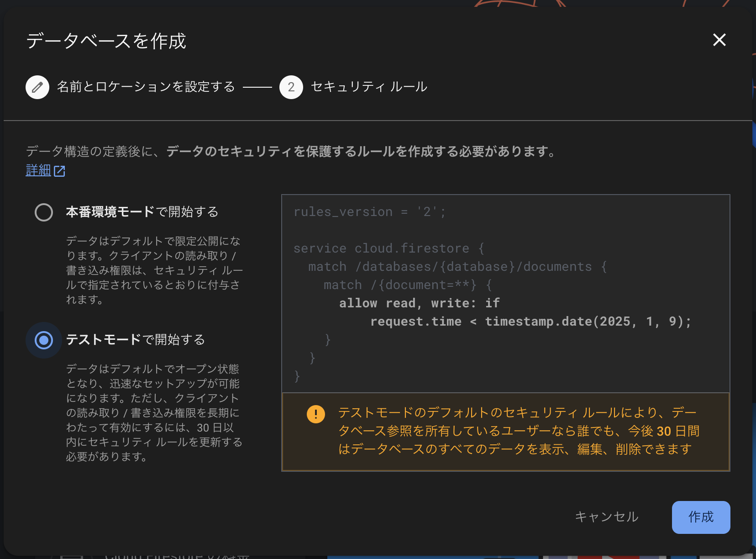Click the timestamp.date(2025, 1, 9) line

530,321
